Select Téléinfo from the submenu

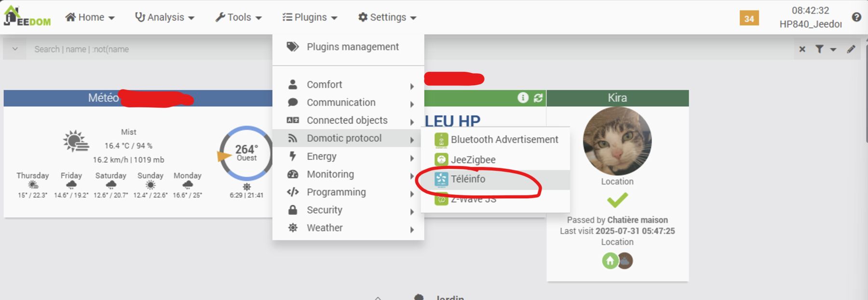(x=468, y=179)
